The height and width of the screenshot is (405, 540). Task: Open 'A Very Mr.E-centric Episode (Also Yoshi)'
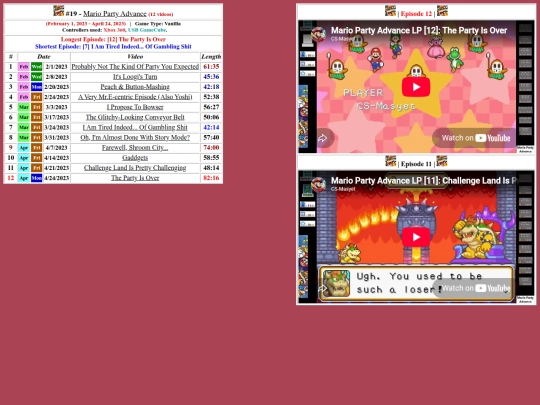[x=135, y=97]
